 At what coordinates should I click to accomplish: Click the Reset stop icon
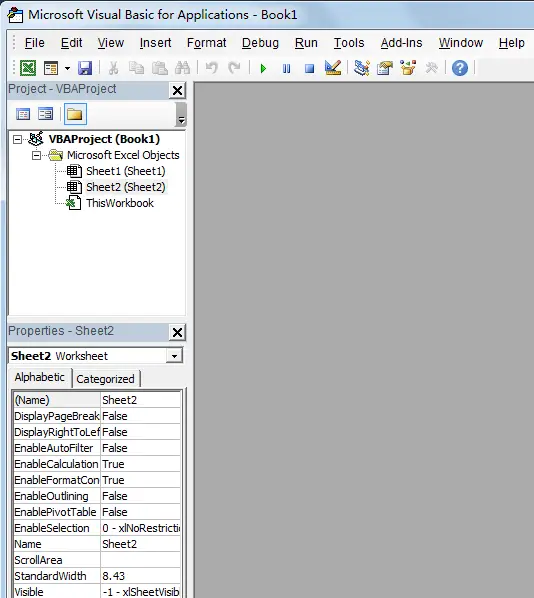click(309, 69)
